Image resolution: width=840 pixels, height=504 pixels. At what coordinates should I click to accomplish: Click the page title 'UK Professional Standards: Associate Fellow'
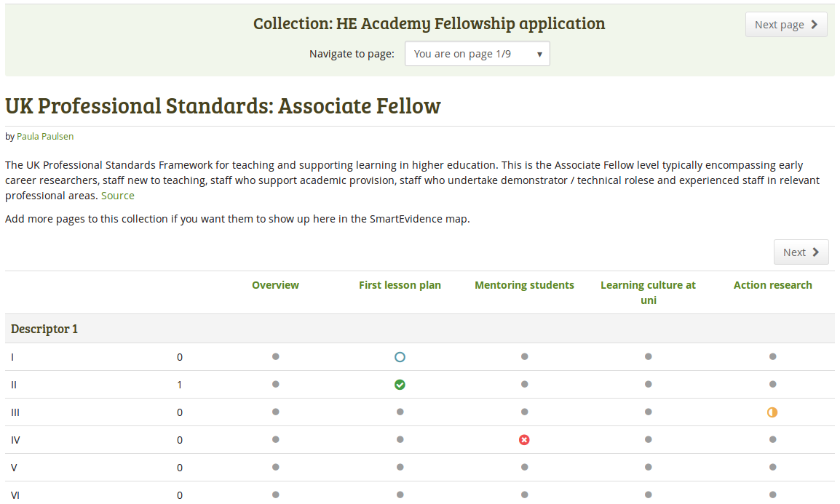point(223,105)
